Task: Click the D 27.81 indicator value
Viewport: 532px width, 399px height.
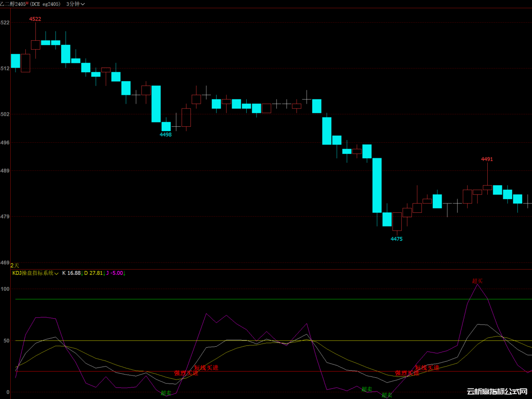Action: tap(93, 273)
